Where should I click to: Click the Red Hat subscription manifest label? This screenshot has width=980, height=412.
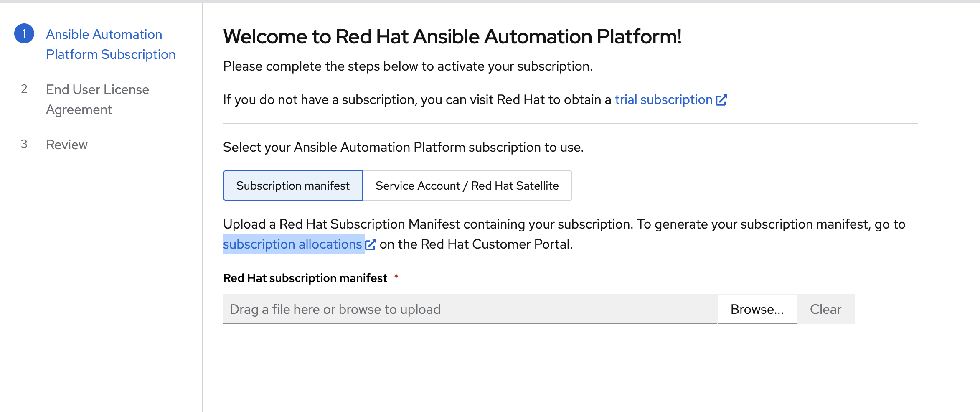pos(305,278)
